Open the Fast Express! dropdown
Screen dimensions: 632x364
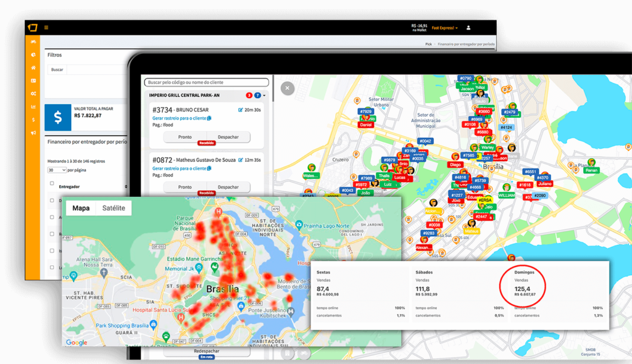(444, 28)
